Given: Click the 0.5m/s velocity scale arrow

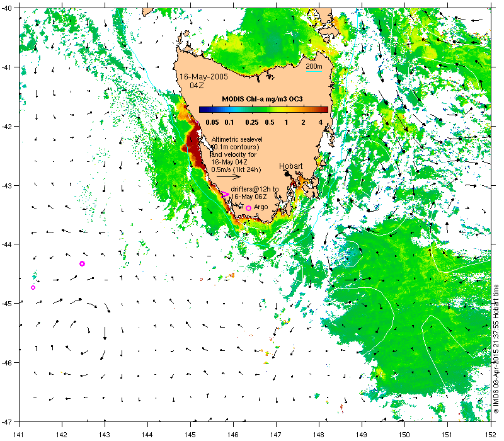Looking at the screenshot, I should pos(229,176).
